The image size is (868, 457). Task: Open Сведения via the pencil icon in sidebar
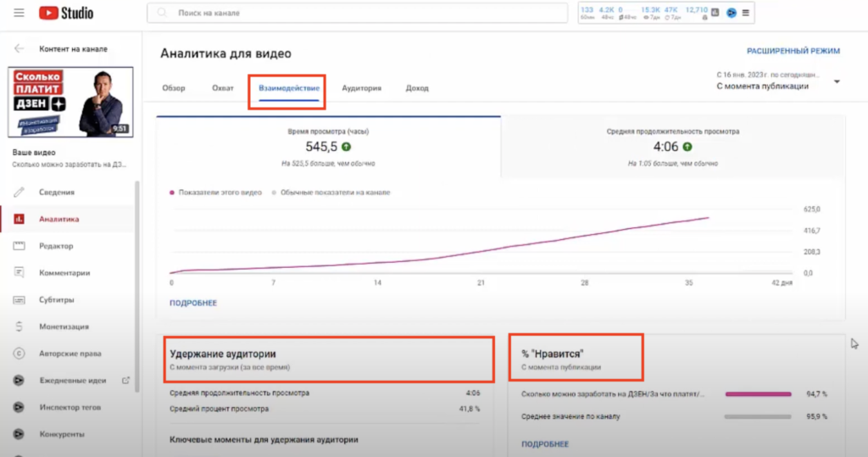tap(19, 192)
